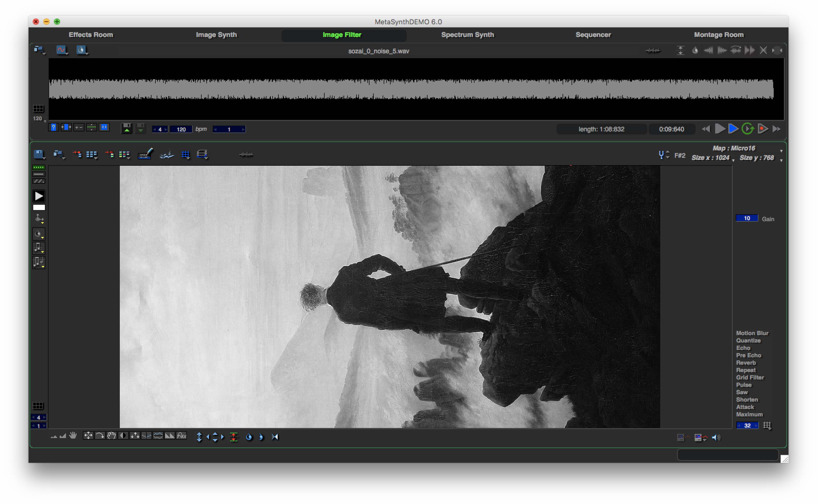Open the water drop filter menu in top bar

pyautogui.click(x=82, y=50)
